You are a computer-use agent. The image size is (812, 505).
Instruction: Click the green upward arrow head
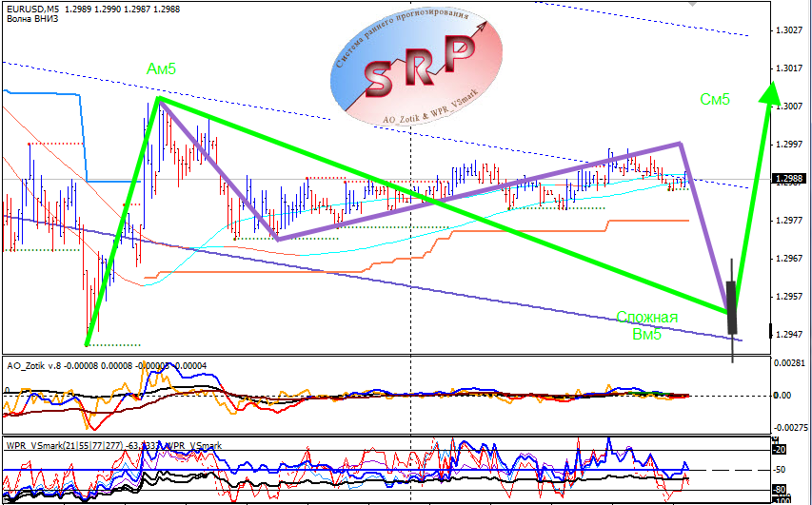771,93
